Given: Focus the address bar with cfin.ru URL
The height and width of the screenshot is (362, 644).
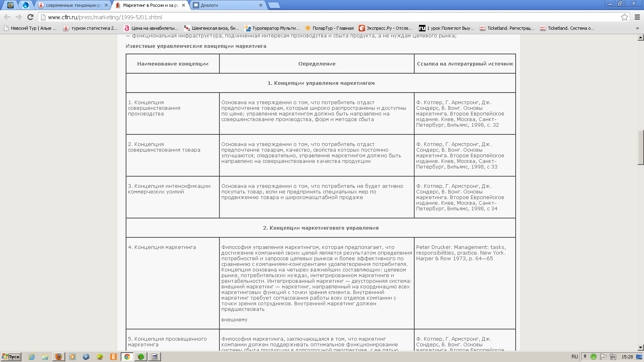Looking at the screenshot, I should click(330, 17).
